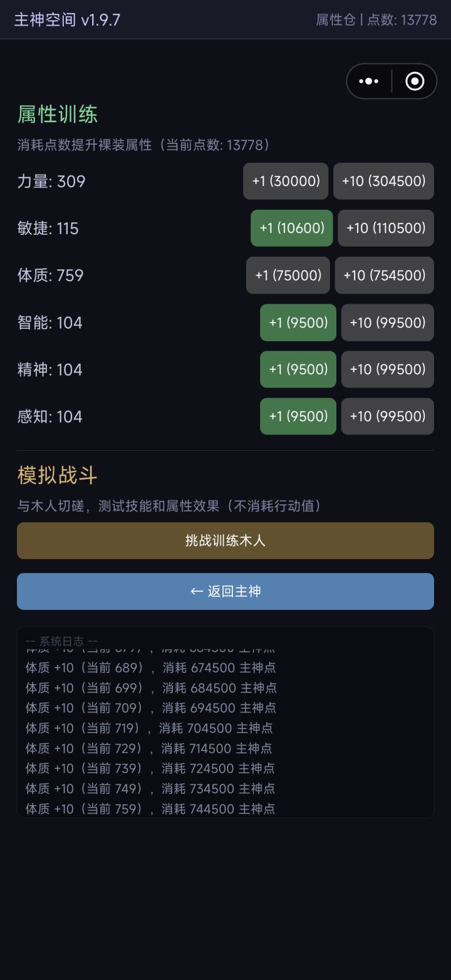Add +1 感知 for 9500 points
Screen dimensions: 451x980
pos(298,416)
